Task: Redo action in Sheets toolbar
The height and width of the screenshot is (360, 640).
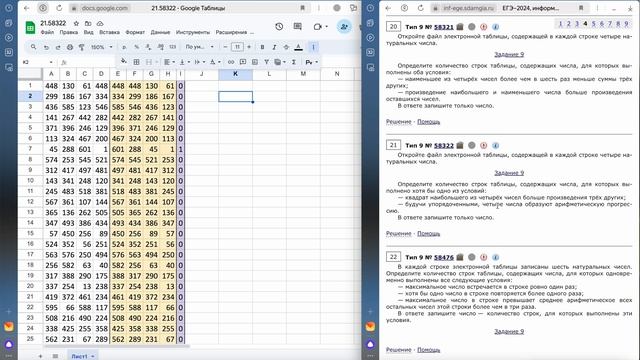Action: click(x=58, y=47)
